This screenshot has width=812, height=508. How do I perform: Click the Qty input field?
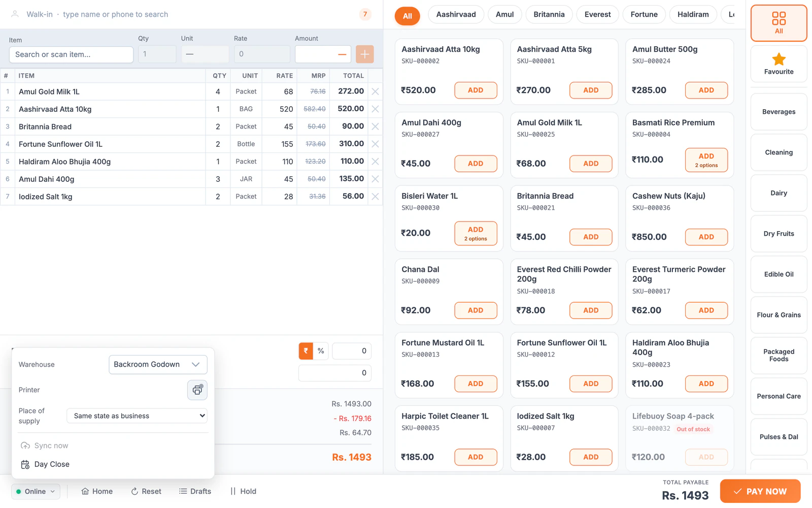tap(157, 54)
